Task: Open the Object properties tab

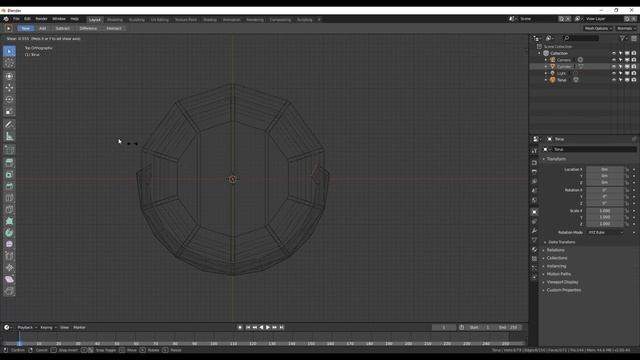Action: coord(534,212)
